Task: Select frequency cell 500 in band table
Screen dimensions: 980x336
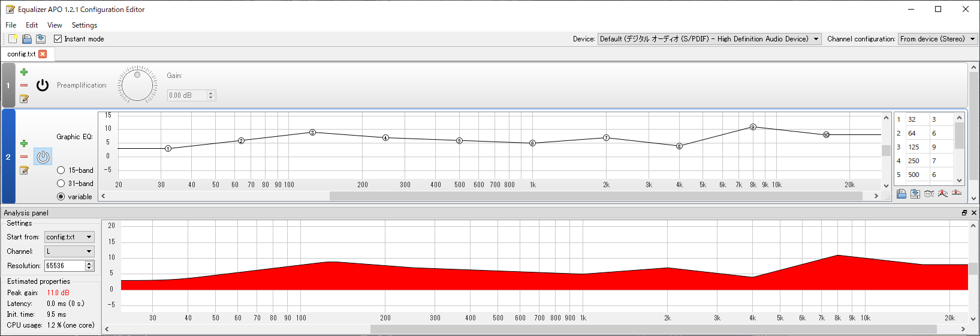Action: coord(917,175)
